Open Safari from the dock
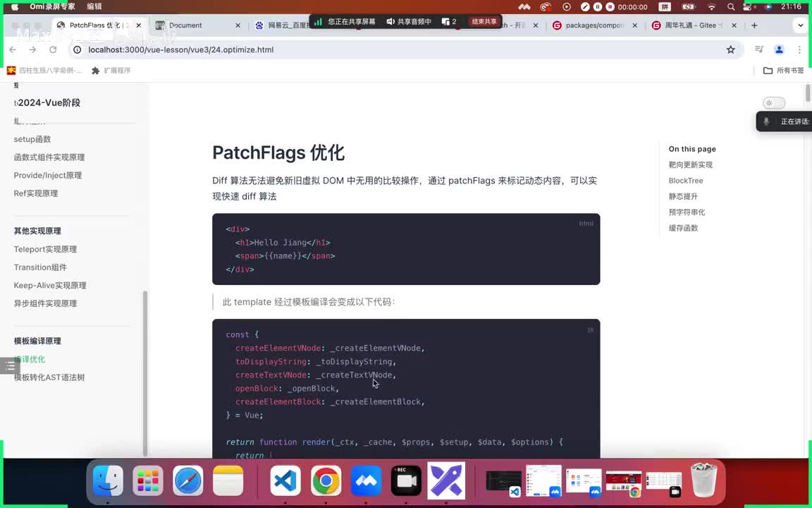Screen dimensions: 812x508 [188, 480]
